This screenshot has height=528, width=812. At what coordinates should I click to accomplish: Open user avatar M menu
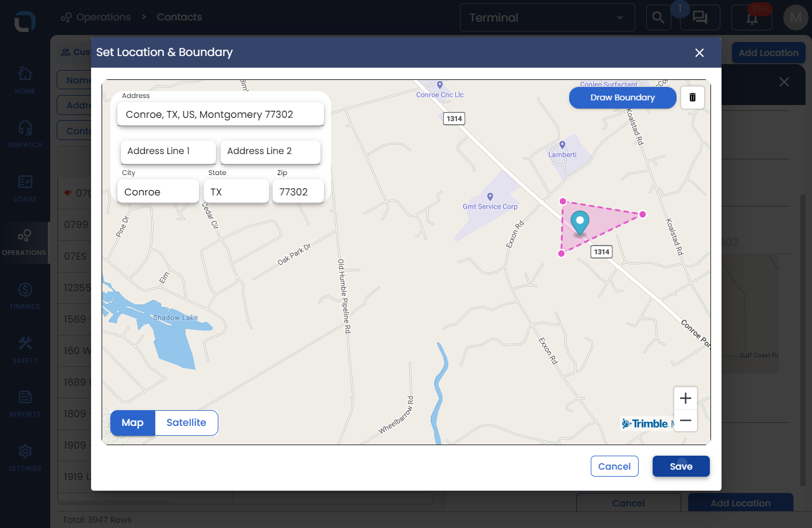point(795,18)
